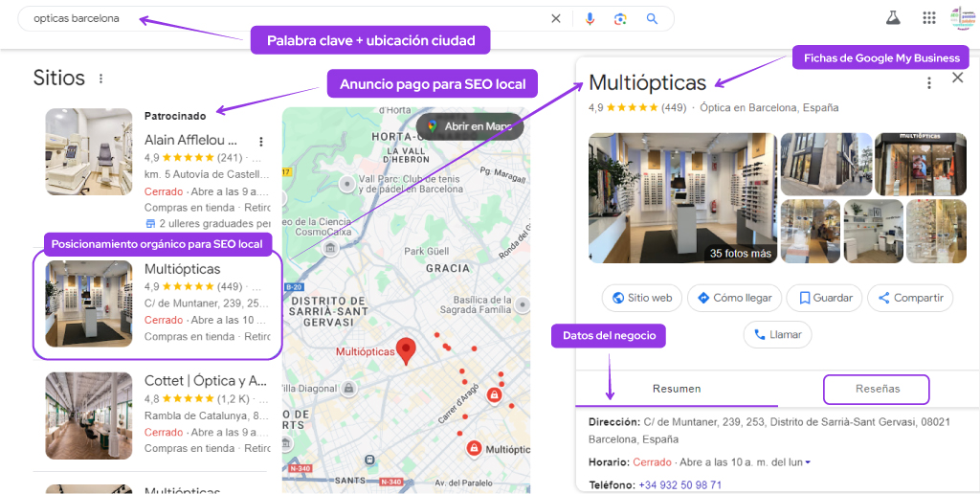Viewport: 980px width, 494px height.
Task: Visit Multiópticas website via Sitio web button
Action: tap(642, 298)
